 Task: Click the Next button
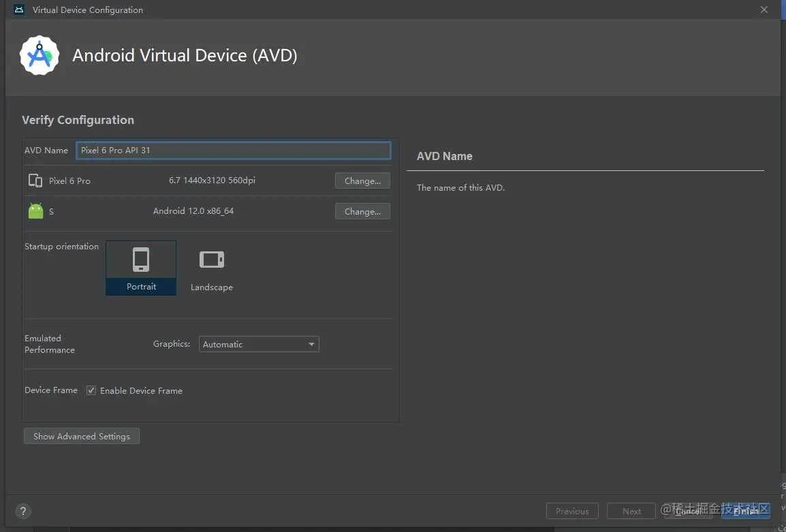tap(631, 511)
